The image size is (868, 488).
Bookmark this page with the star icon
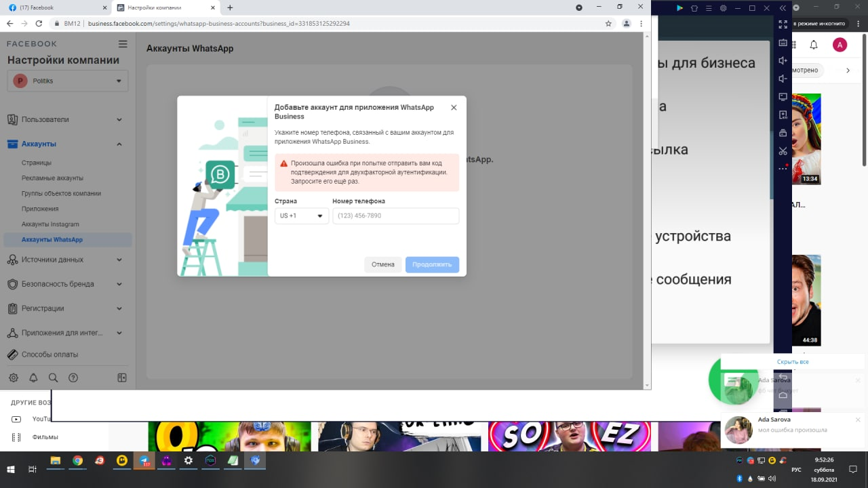608,23
